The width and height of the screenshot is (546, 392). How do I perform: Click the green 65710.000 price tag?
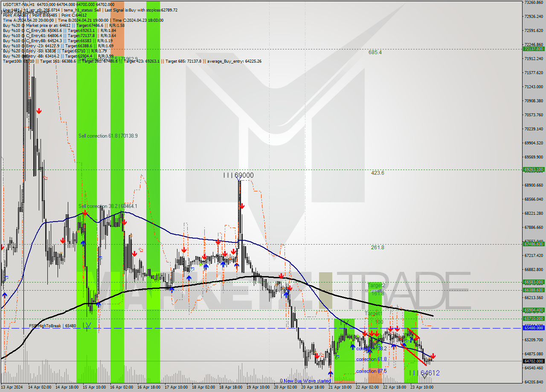534,318
